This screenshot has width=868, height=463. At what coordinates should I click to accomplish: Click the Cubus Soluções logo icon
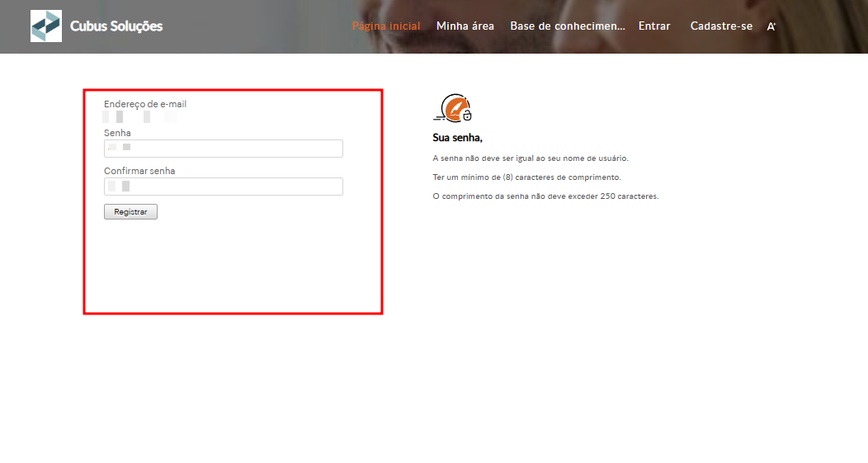point(46,26)
